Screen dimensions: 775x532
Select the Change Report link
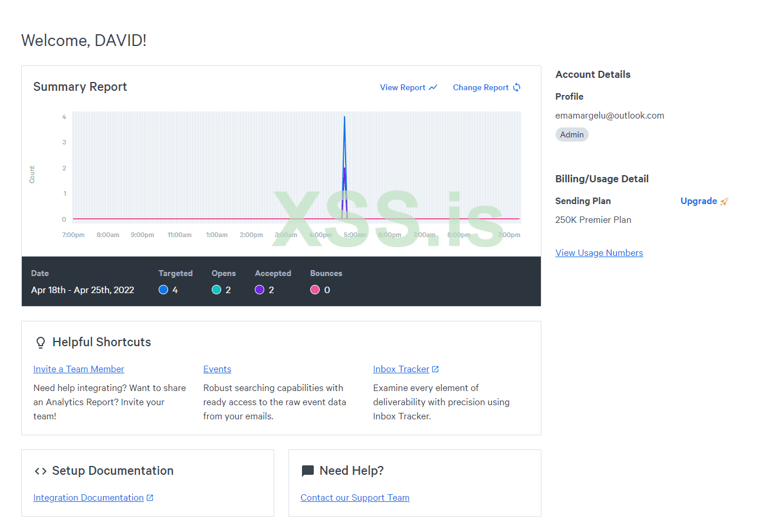point(480,87)
